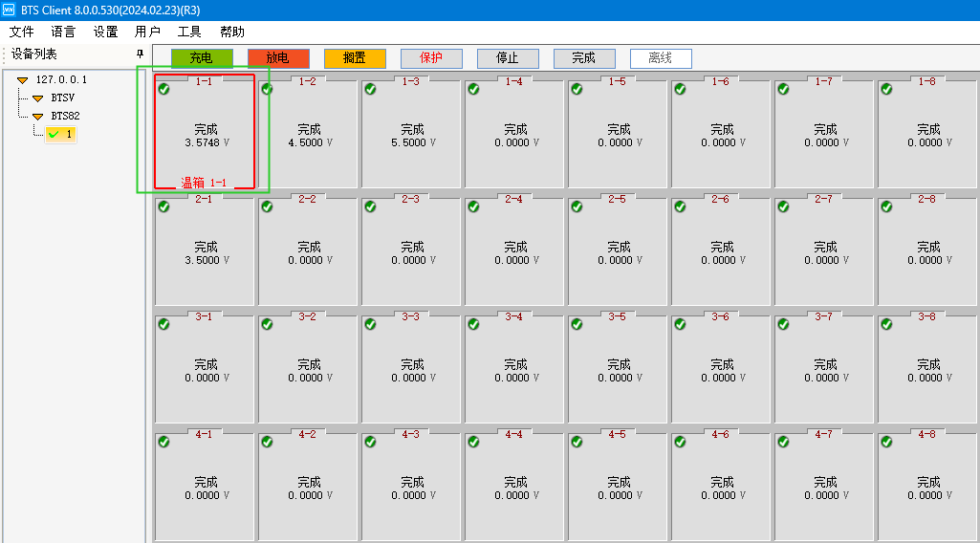Click the green check icon on channel 2-5

(x=577, y=206)
